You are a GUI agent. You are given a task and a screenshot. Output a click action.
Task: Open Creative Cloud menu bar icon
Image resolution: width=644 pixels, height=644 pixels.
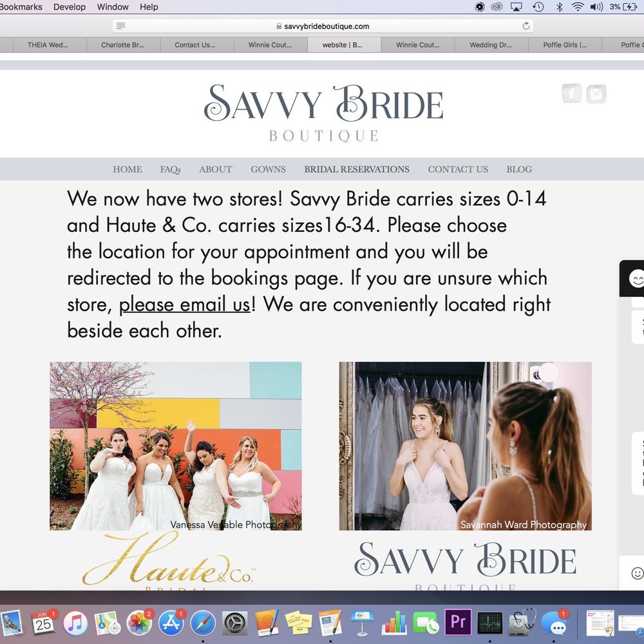coord(497,6)
